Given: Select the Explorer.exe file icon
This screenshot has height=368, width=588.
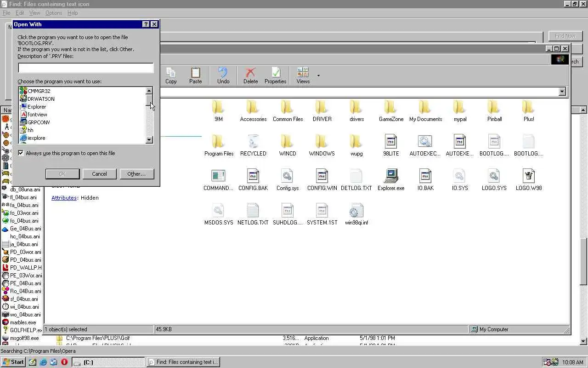Looking at the screenshot, I should click(x=391, y=180).
